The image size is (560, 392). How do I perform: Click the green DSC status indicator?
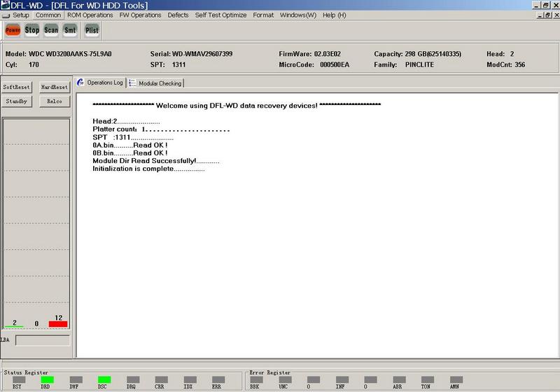[104, 379]
